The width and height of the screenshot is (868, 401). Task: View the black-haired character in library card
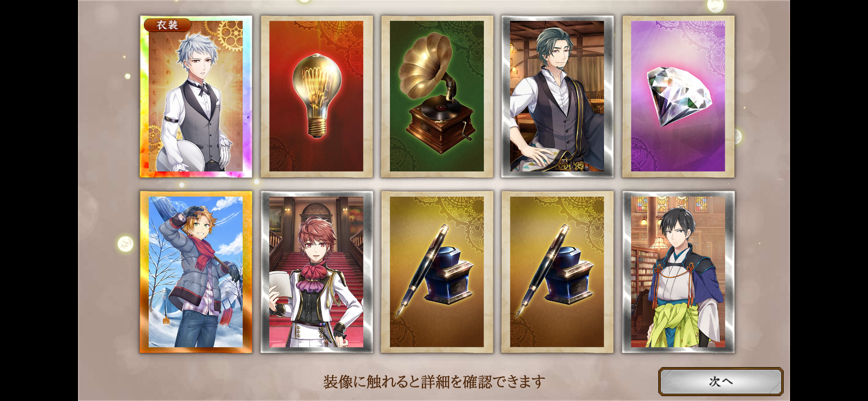678,272
